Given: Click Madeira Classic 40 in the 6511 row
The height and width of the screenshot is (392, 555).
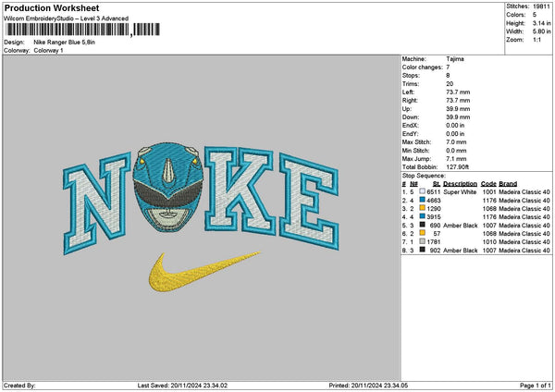Looking at the screenshot, I should 524,191.
